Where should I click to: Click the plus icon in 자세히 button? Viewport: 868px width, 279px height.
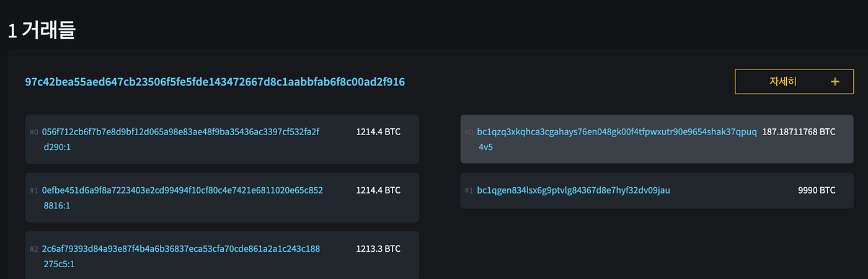835,81
